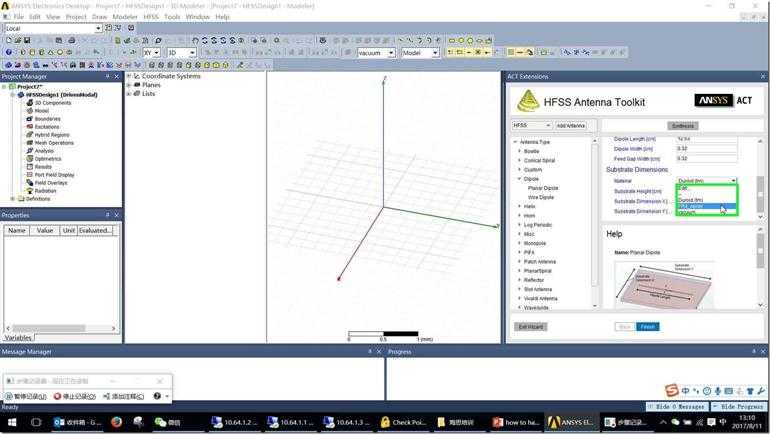770x434 pixels.
Task: Open the HFSS menu
Action: tap(151, 17)
